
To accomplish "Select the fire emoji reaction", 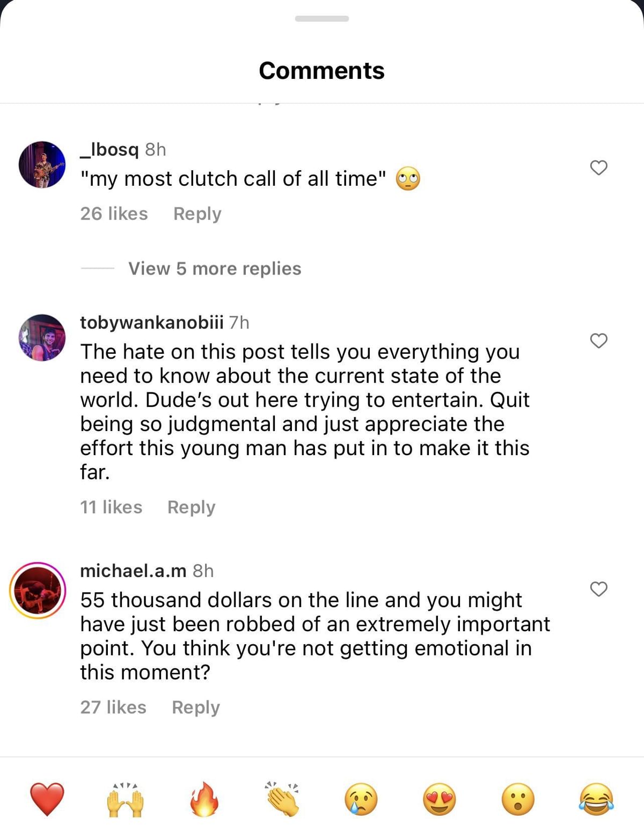I will [203, 799].
